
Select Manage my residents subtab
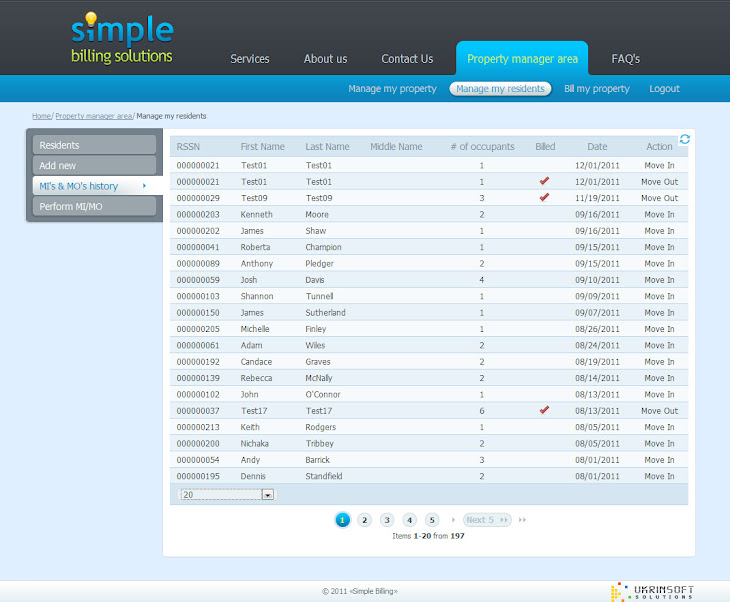[x=500, y=88]
